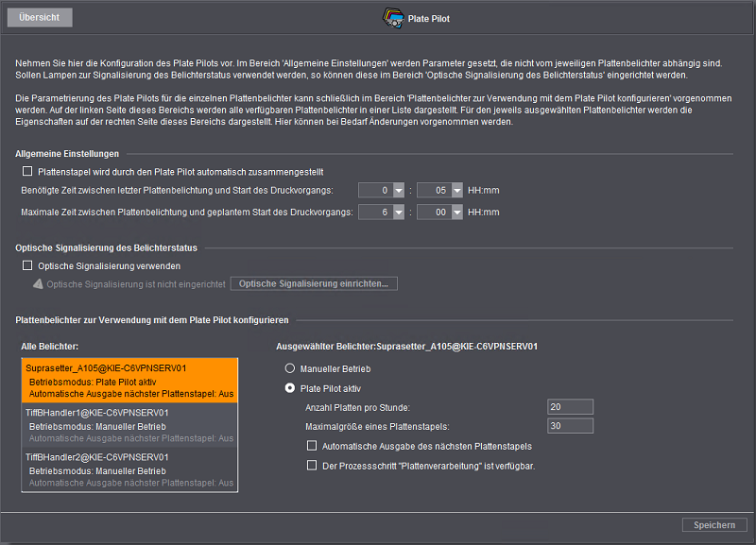Enable automatic Plattenstapel assembly checkbox
756x545 pixels.
(x=26, y=172)
